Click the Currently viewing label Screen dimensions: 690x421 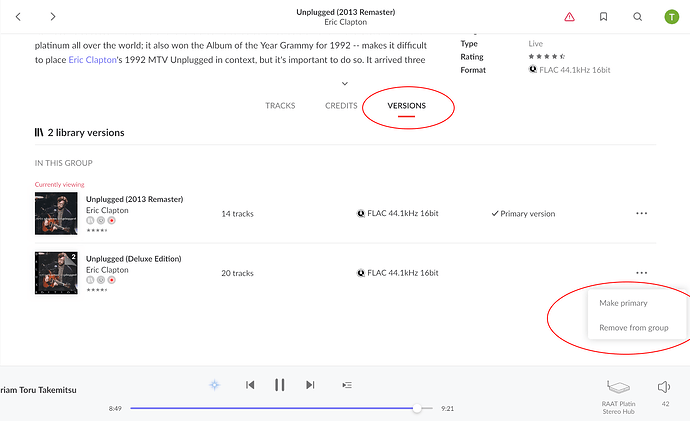[59, 184]
